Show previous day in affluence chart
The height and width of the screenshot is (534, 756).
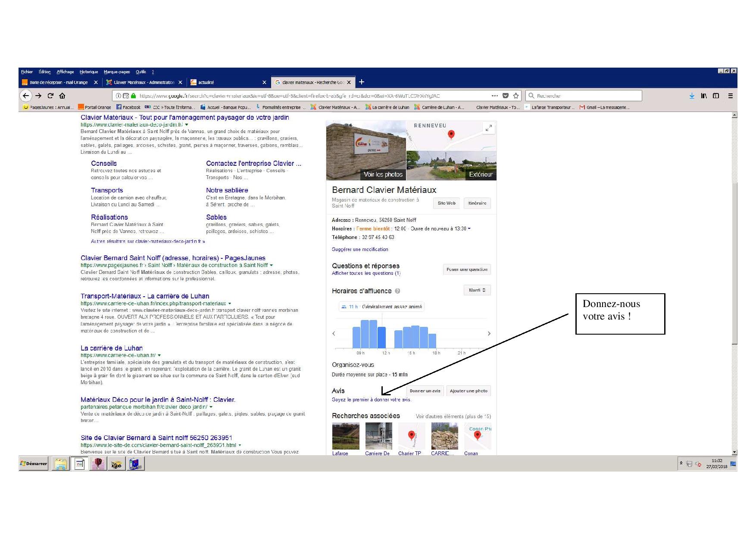click(x=334, y=333)
